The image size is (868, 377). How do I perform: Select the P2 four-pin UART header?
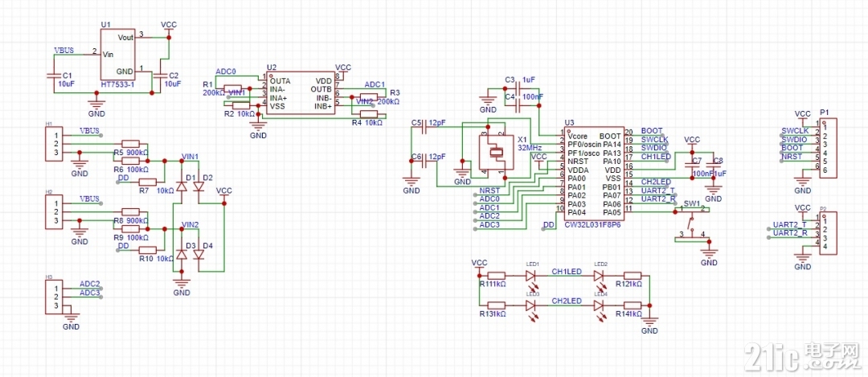tap(828, 233)
